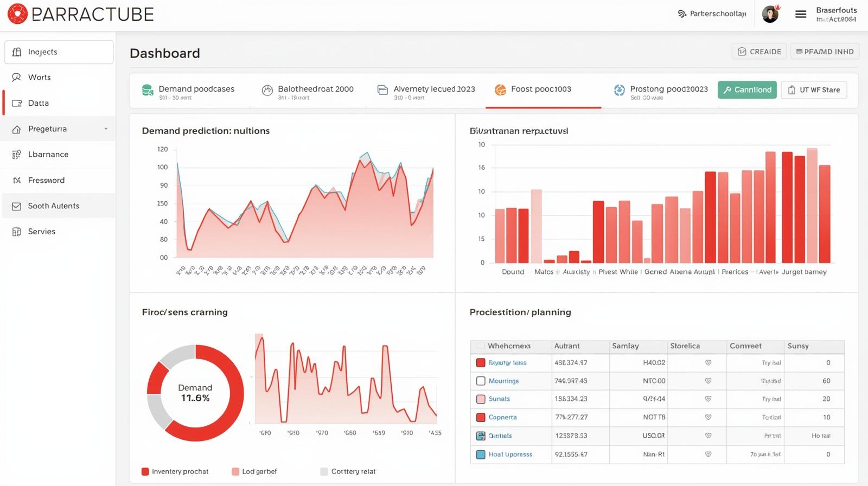Click the Demand donut chart center
The image size is (868, 486).
click(195, 393)
